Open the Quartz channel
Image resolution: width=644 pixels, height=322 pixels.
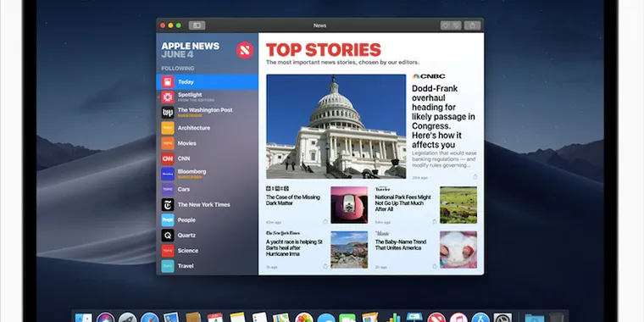(207, 235)
